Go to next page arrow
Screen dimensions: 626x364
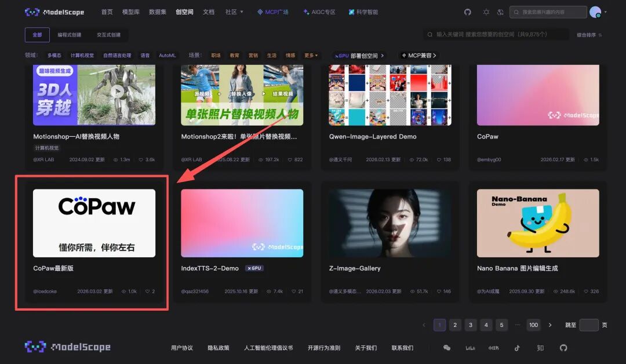click(x=550, y=325)
